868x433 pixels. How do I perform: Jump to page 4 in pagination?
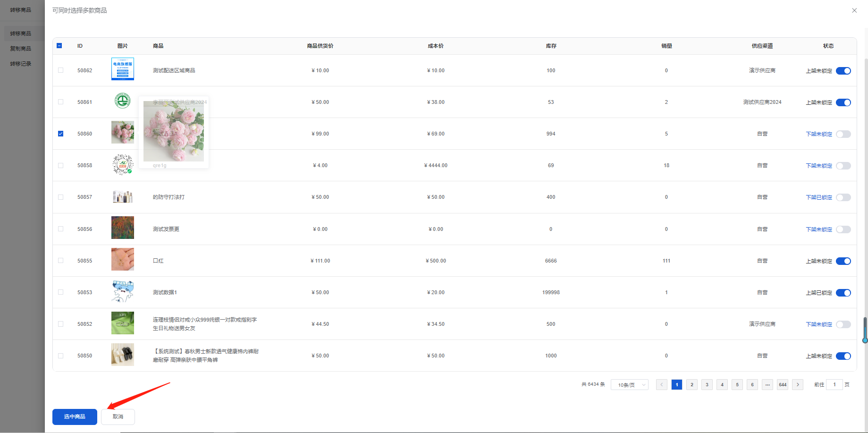[x=722, y=385]
